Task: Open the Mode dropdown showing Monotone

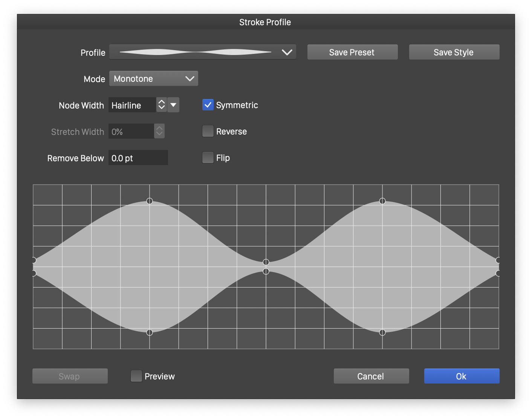Action: [153, 79]
